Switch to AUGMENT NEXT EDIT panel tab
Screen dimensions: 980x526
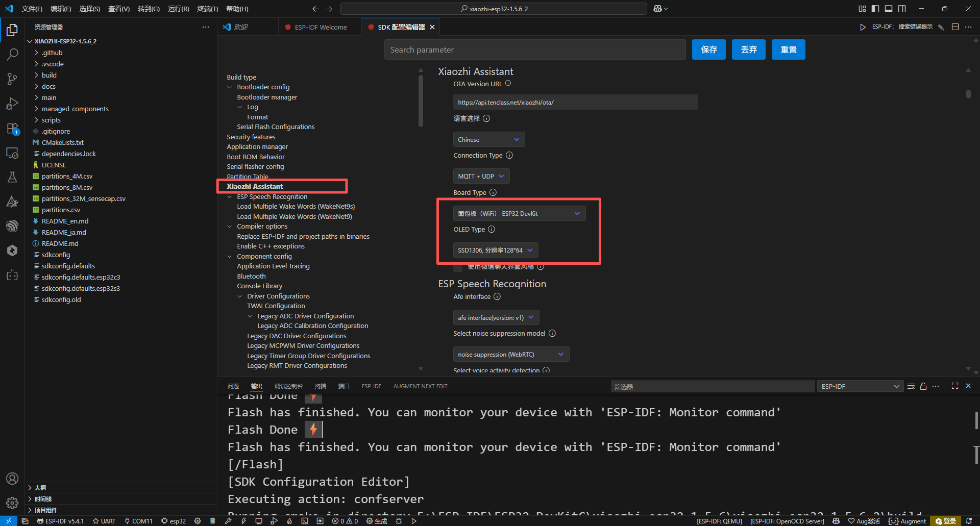420,386
